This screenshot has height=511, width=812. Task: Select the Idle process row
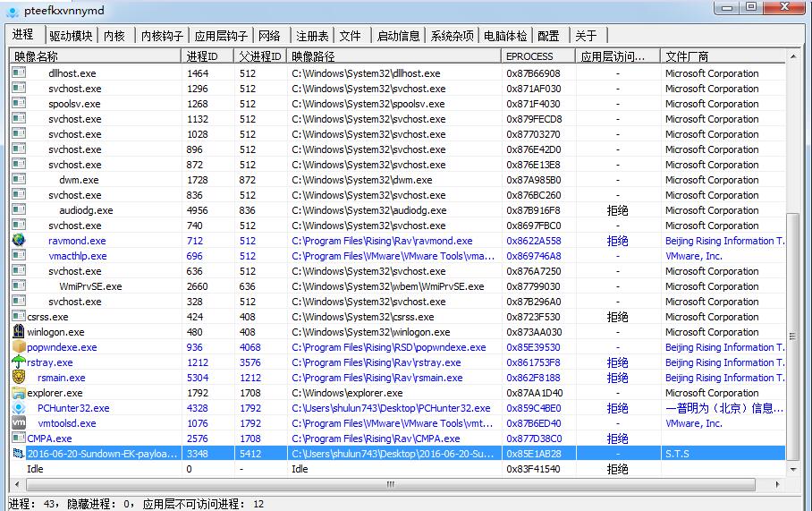pos(398,469)
